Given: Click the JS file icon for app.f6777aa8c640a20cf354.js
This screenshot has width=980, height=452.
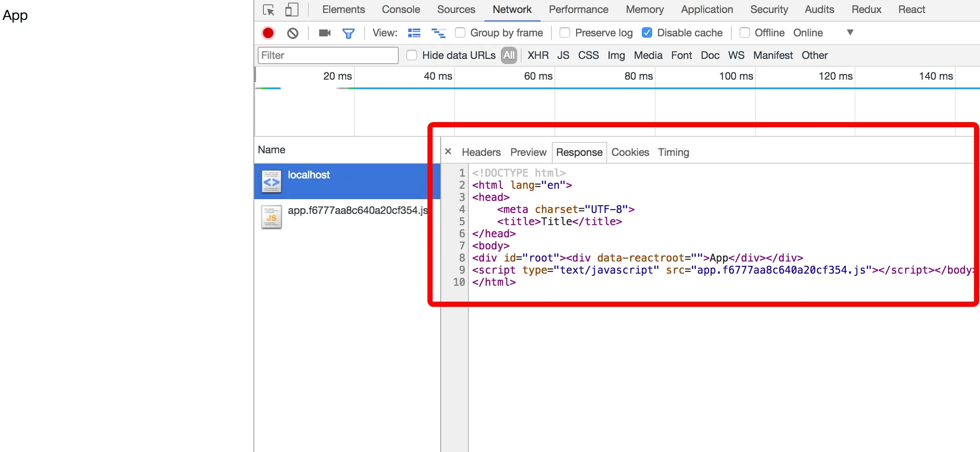Looking at the screenshot, I should tap(272, 217).
